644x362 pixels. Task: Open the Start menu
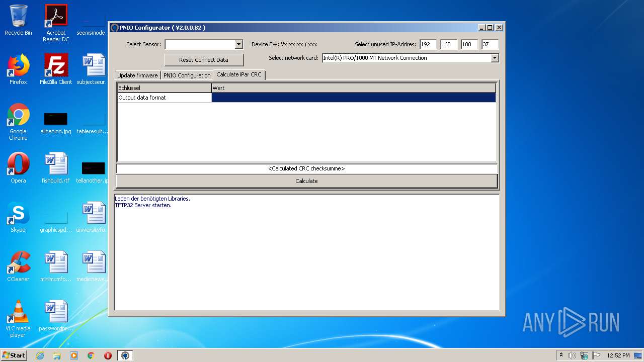pos(14,355)
